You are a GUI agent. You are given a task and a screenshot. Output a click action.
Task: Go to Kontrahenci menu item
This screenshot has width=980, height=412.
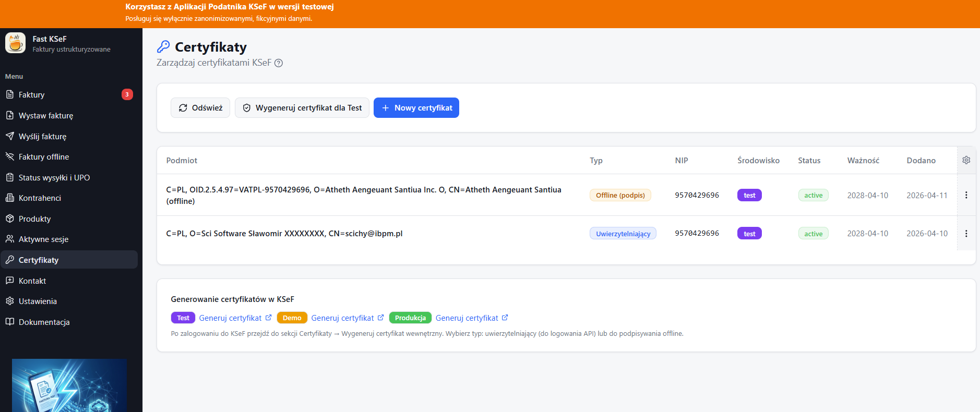point(40,198)
